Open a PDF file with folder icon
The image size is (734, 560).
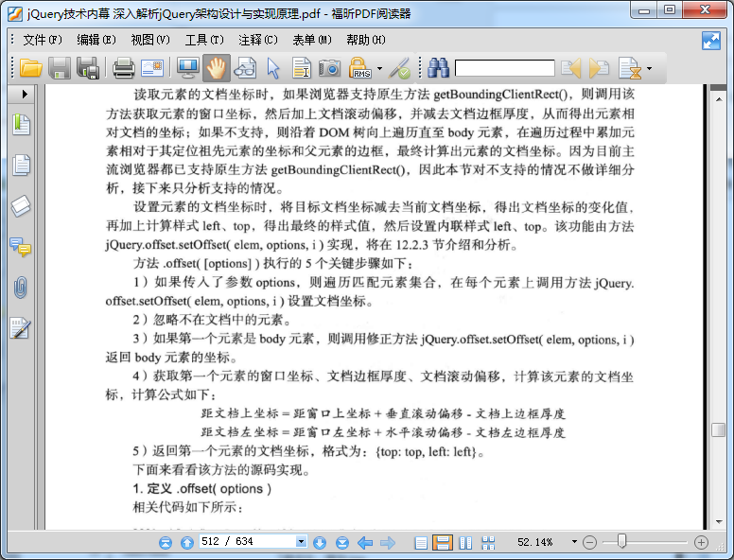pos(31,68)
